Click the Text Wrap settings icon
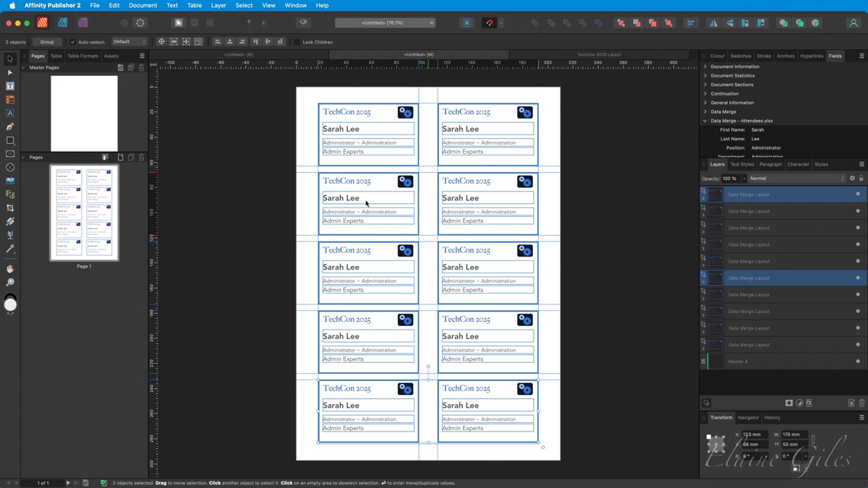This screenshot has height=488, width=868. click(x=467, y=23)
